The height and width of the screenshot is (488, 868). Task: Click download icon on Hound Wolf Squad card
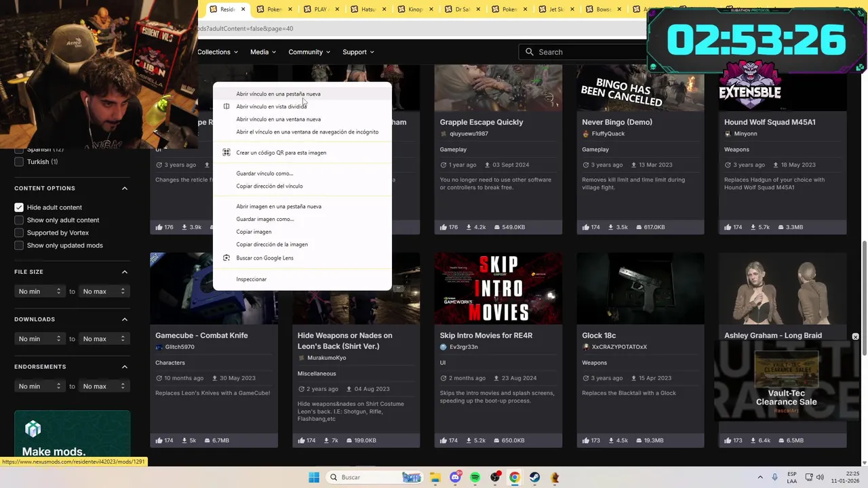click(753, 227)
